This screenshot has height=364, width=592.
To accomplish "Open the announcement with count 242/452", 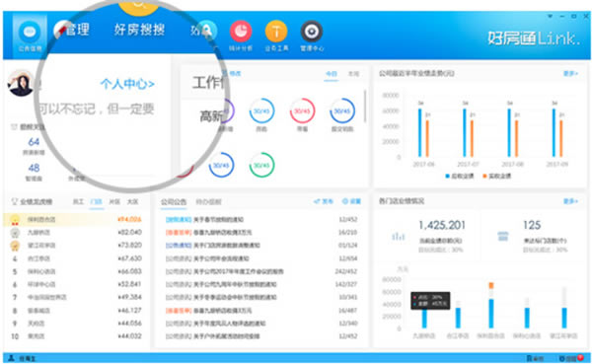I will pos(261,271).
